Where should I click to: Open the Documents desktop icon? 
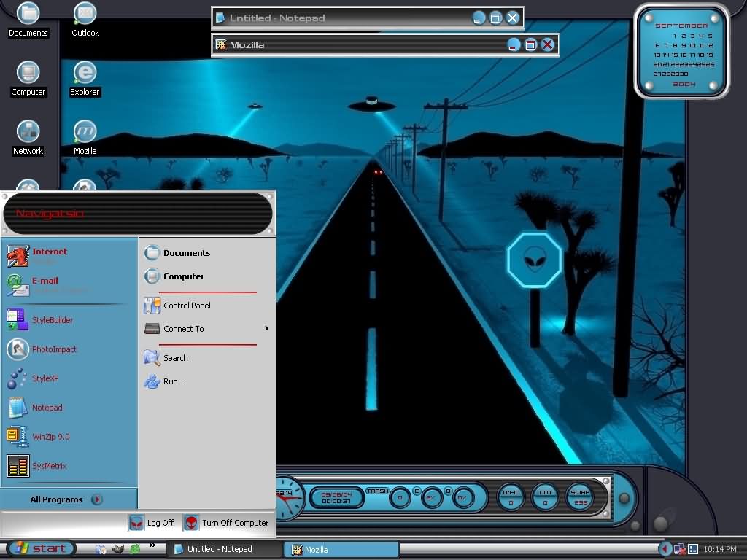[28, 19]
